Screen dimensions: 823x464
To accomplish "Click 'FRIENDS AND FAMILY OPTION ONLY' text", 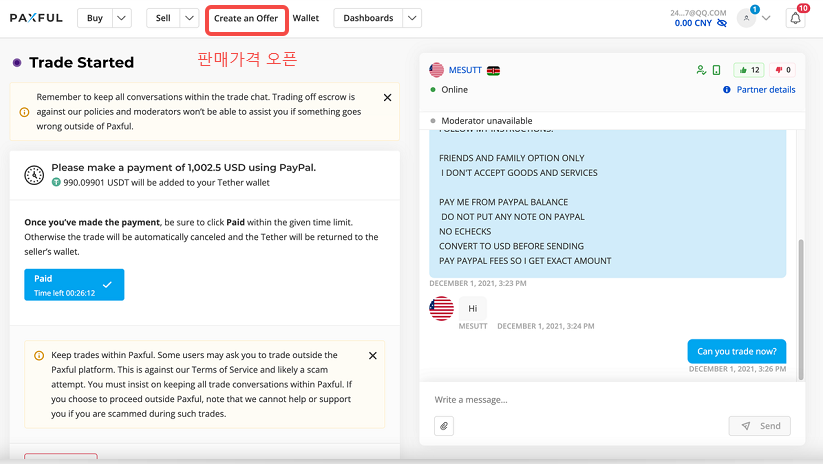I will [x=512, y=158].
